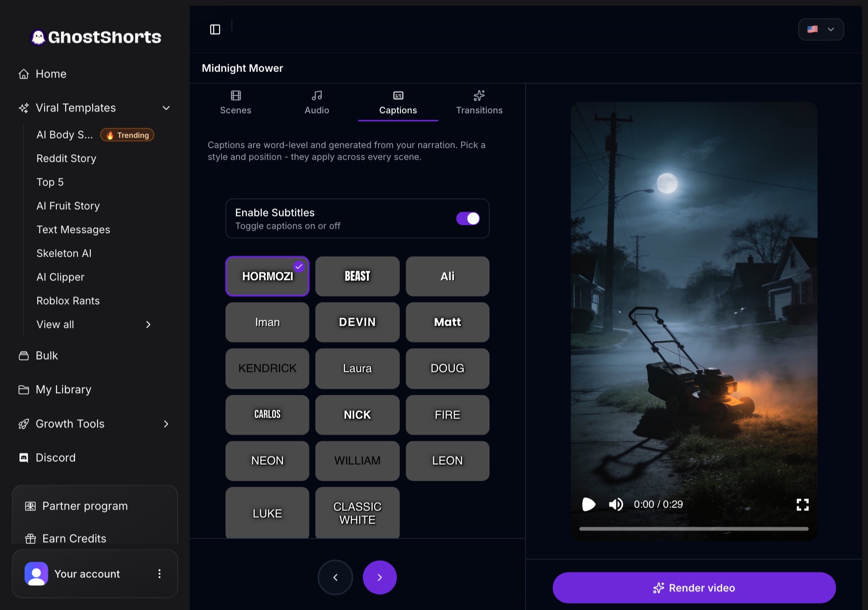Open the Reddit Story template
The image size is (868, 610).
67,158
